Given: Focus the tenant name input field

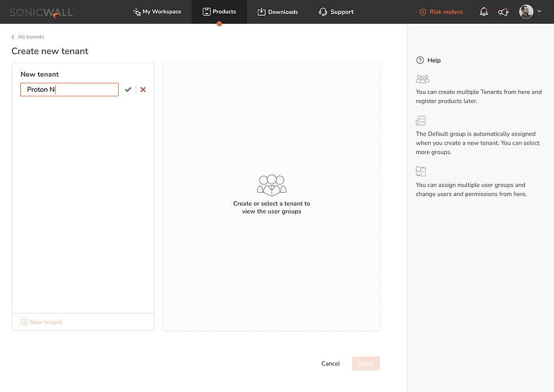Looking at the screenshot, I should point(69,89).
